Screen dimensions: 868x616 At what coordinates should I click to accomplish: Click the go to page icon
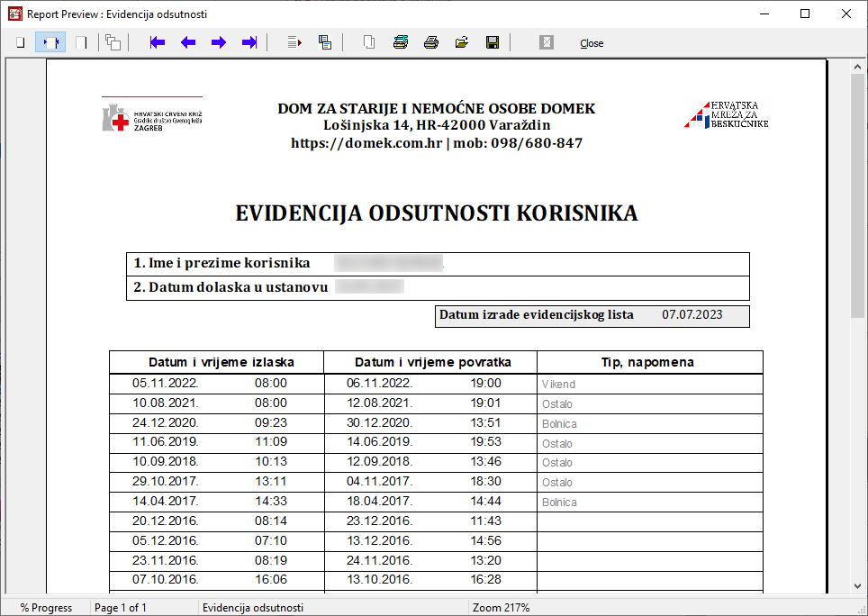point(294,42)
